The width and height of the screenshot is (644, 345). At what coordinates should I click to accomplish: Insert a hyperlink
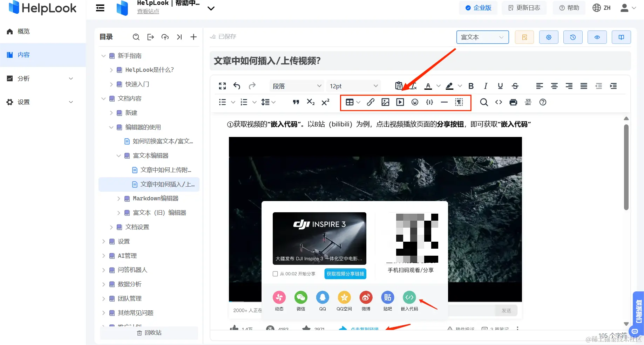click(x=371, y=102)
